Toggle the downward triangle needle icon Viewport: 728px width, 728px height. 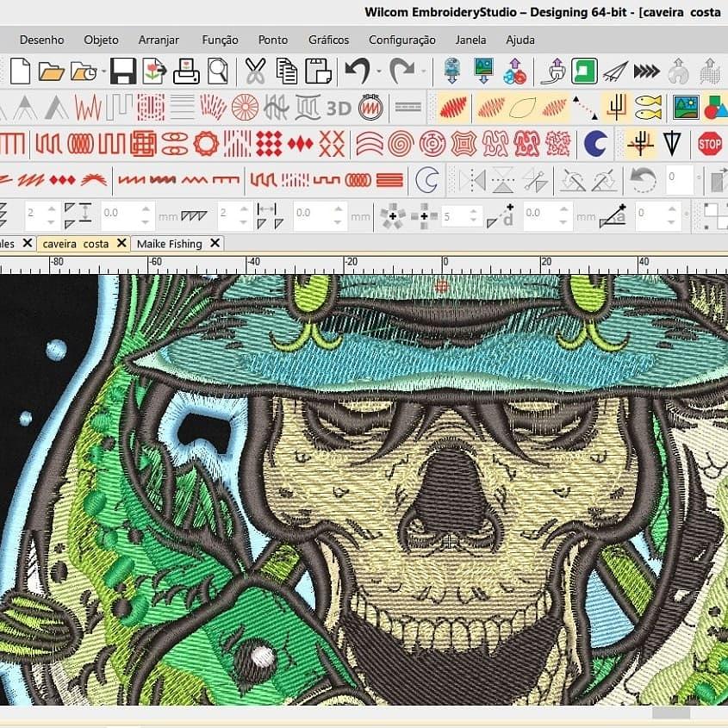pyautogui.click(x=672, y=144)
